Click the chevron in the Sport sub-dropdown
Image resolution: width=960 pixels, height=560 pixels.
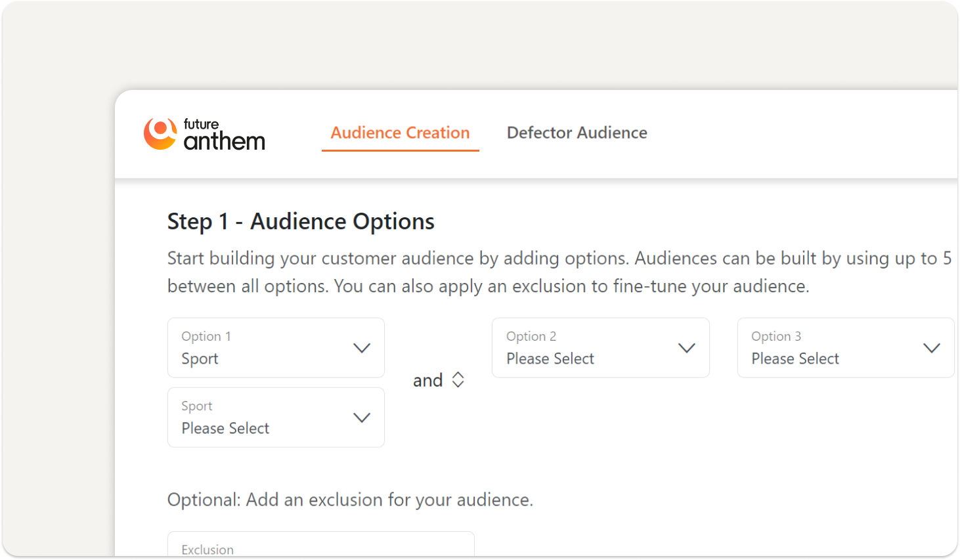362,418
